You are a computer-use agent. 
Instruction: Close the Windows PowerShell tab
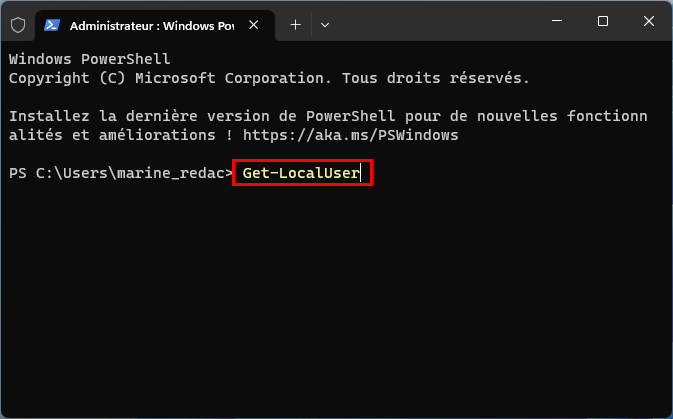pos(254,25)
